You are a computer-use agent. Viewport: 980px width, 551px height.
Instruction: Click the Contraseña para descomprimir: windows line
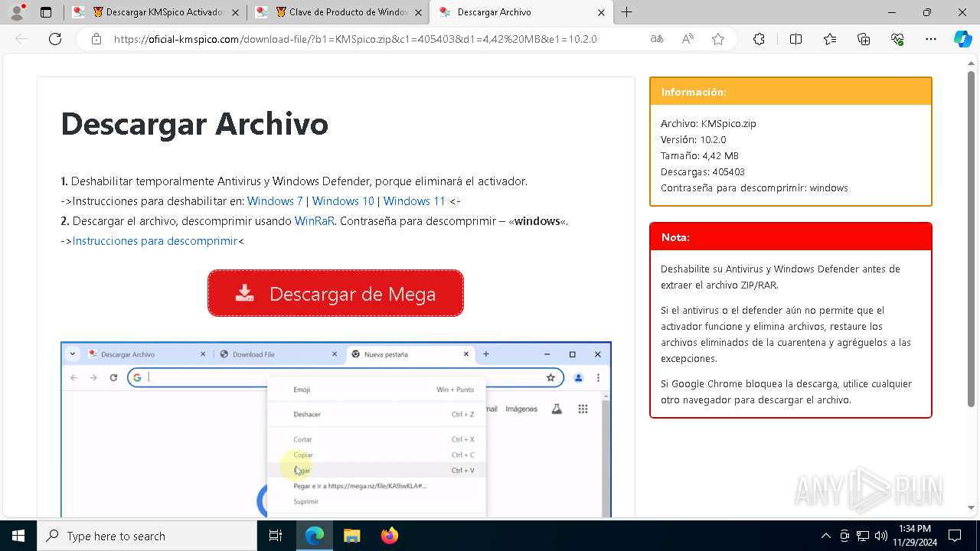(x=754, y=187)
